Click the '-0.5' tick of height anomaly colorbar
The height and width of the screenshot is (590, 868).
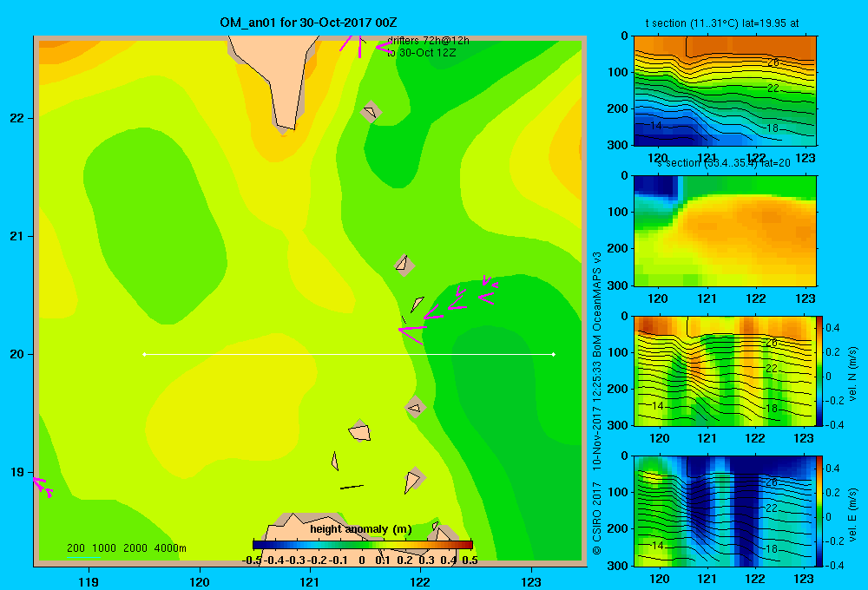tap(252, 560)
